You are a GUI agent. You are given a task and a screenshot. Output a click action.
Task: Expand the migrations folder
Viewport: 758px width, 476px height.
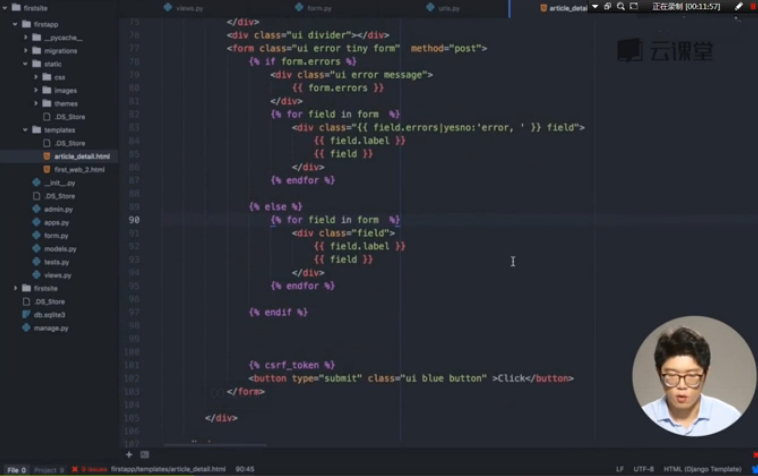pos(26,50)
